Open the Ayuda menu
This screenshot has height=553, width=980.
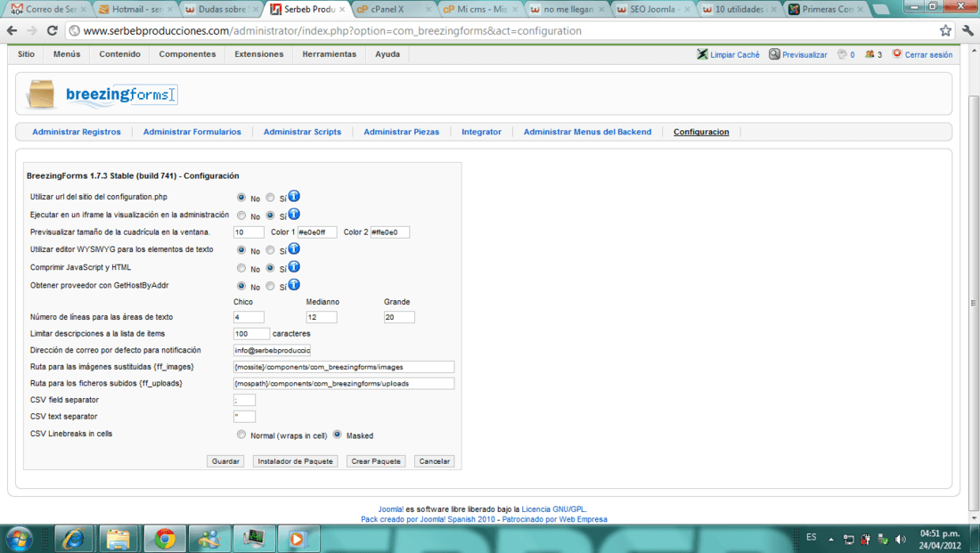388,54
